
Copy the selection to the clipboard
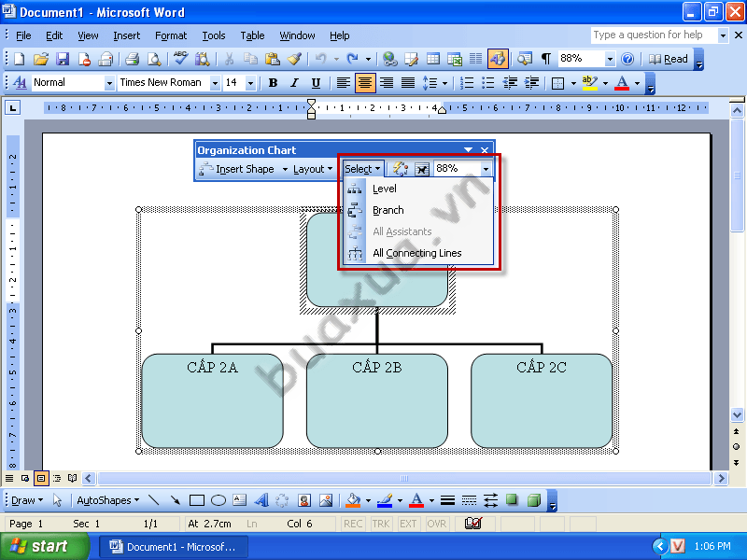click(250, 59)
